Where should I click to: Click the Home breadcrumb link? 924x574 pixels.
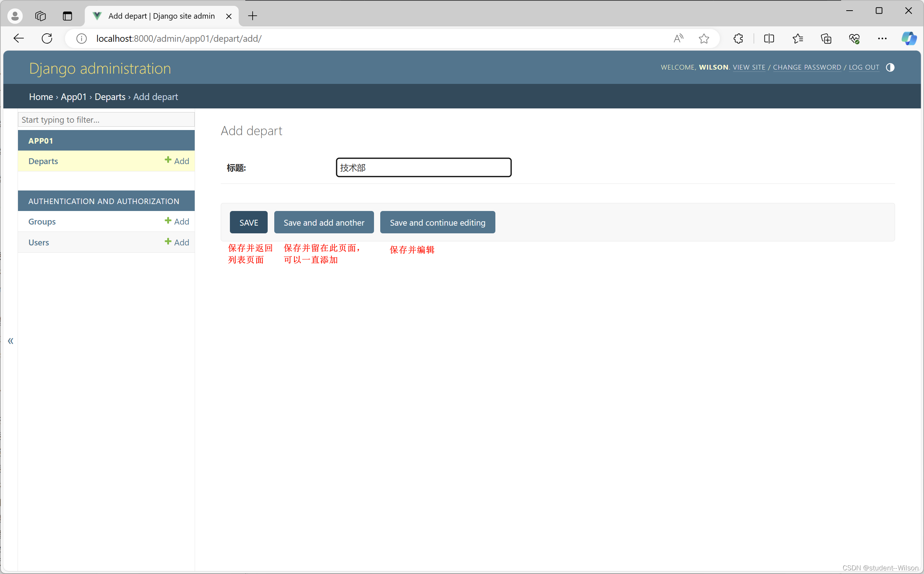40,96
